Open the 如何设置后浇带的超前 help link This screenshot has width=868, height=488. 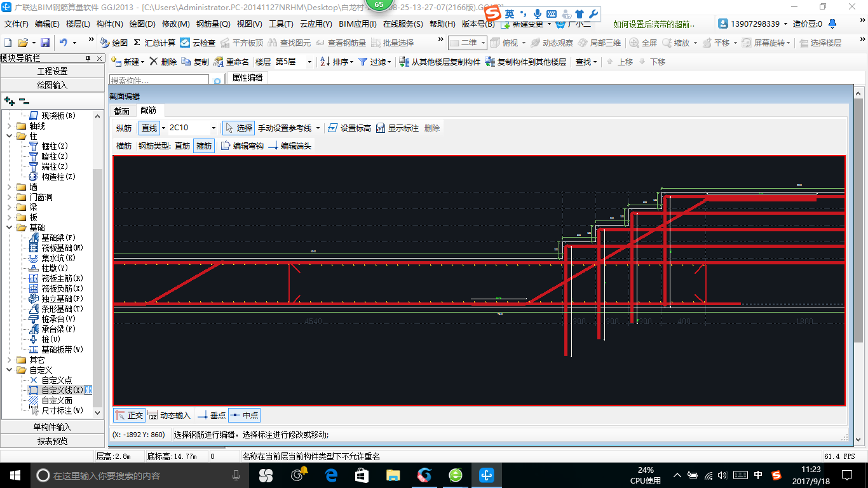click(x=654, y=24)
